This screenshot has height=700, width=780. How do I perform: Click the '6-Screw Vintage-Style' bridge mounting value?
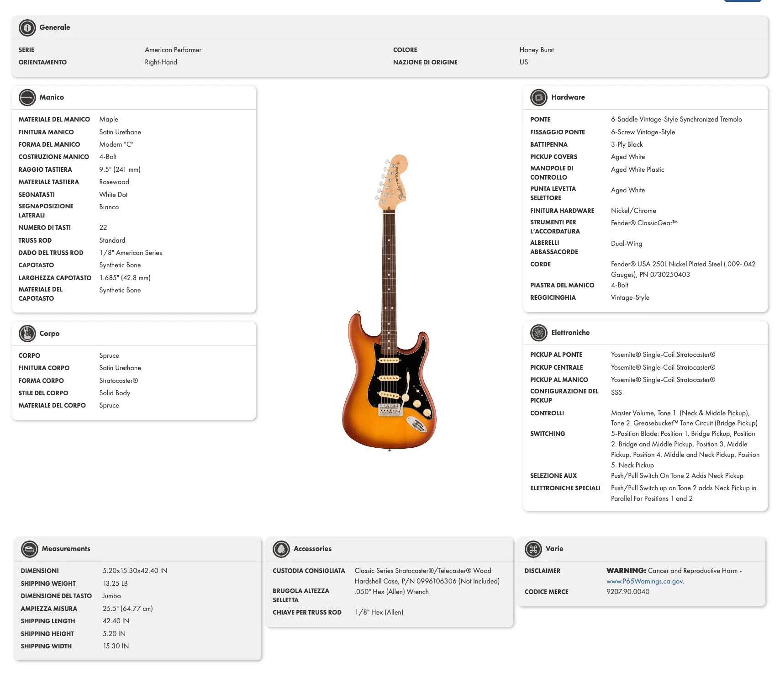643,132
